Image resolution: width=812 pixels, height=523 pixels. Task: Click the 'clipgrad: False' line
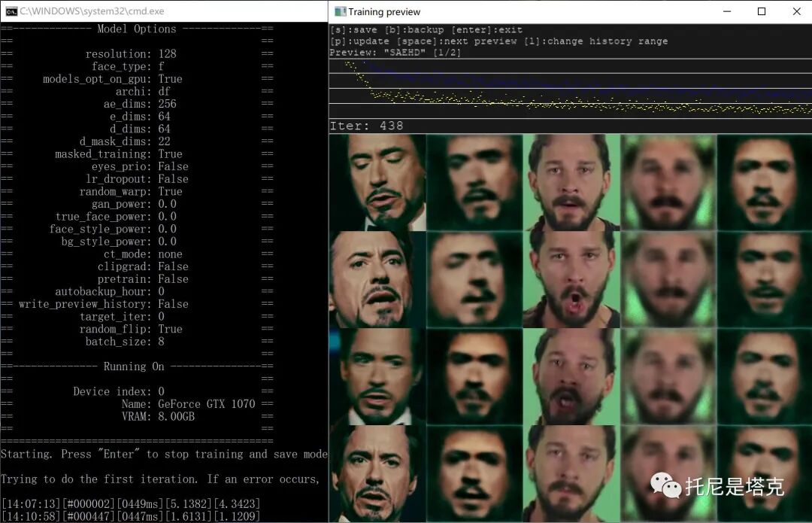[x=143, y=266]
